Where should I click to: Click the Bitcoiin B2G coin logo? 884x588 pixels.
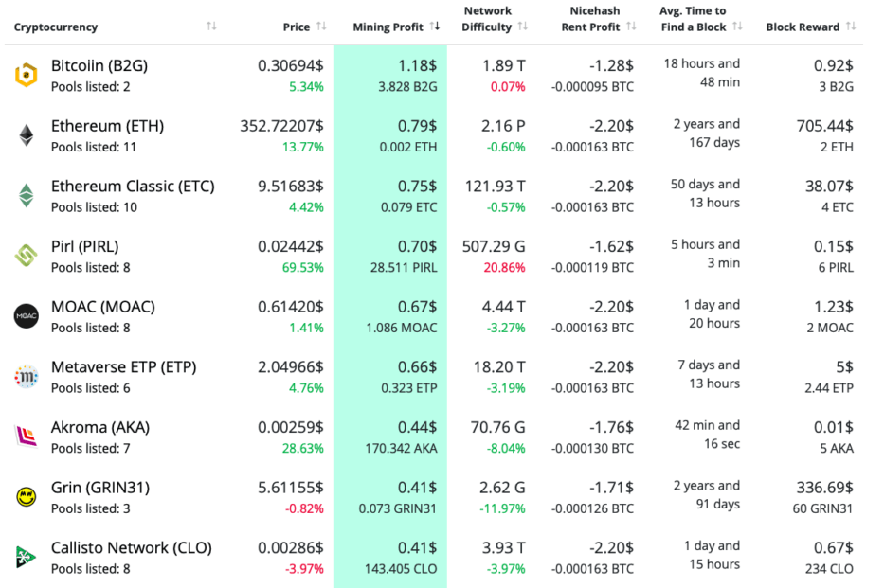(x=26, y=76)
